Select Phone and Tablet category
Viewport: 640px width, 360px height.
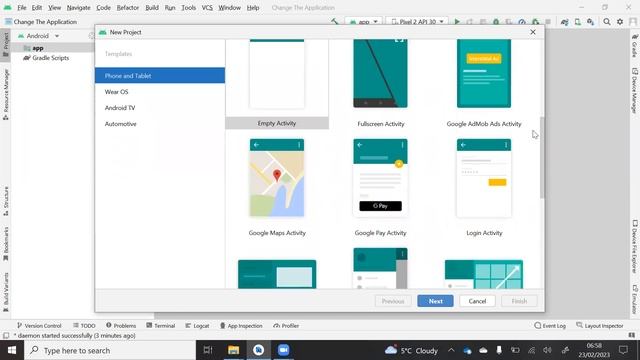click(x=160, y=76)
